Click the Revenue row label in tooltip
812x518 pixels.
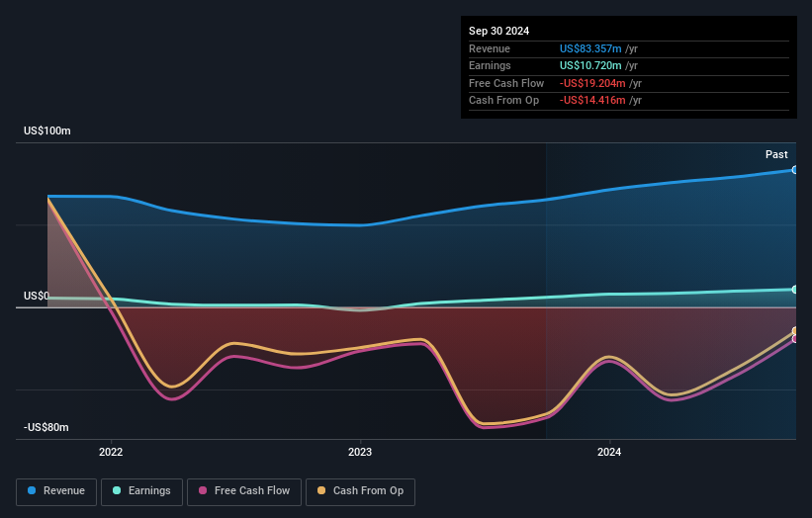click(x=490, y=48)
